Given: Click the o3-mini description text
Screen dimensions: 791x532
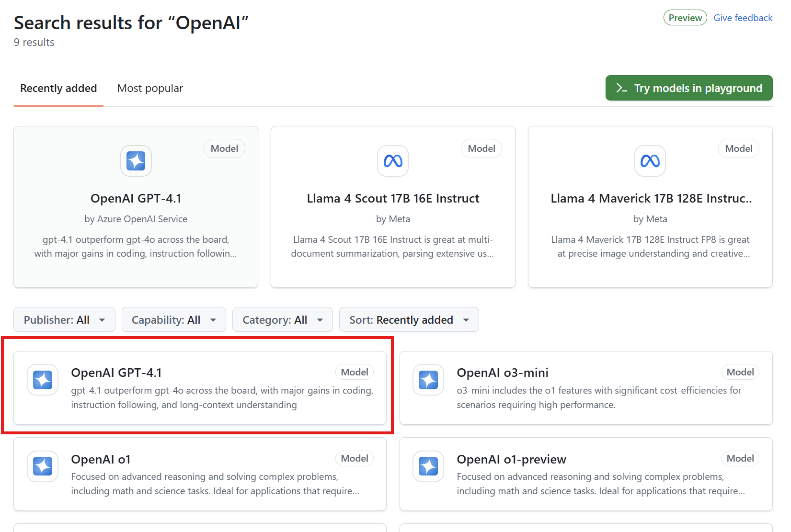Looking at the screenshot, I should (x=599, y=397).
